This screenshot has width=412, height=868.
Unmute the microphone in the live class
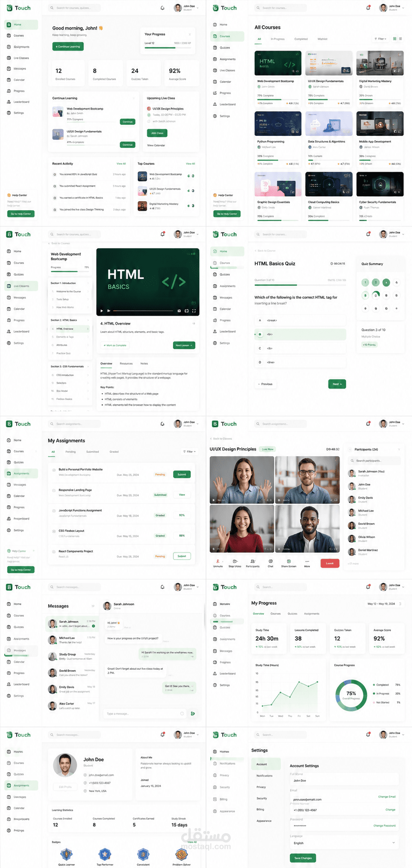[x=218, y=563]
